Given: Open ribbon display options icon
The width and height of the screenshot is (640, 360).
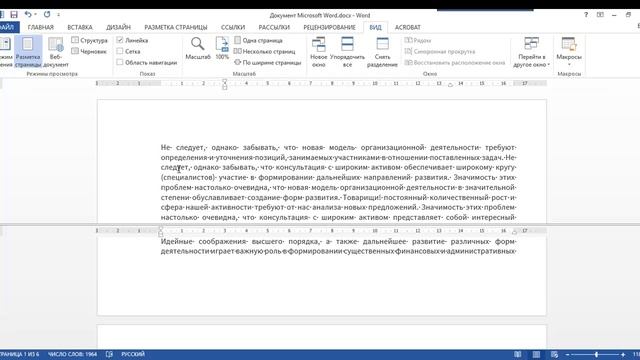Looking at the screenshot, I should [x=600, y=15].
